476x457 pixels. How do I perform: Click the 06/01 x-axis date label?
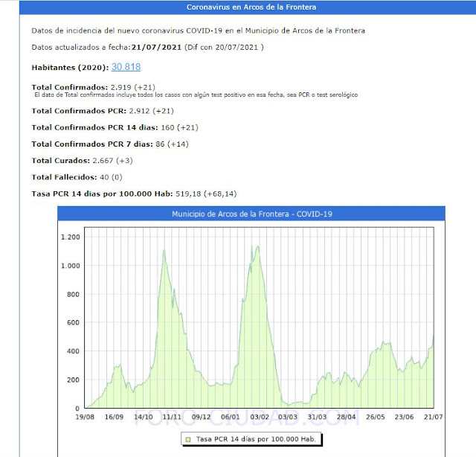(x=230, y=417)
